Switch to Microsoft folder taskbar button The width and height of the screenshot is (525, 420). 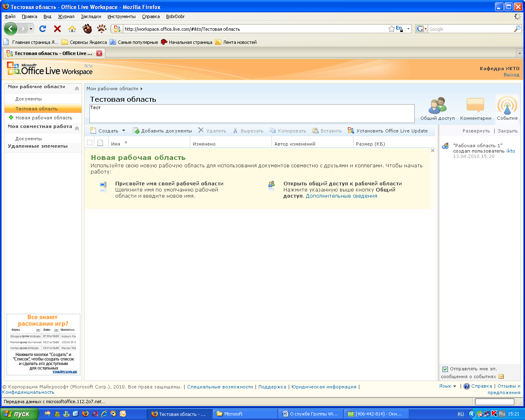click(246, 414)
